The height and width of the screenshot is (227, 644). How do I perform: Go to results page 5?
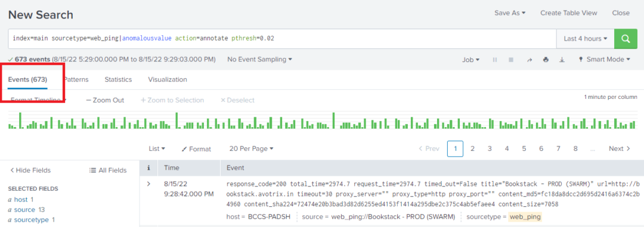(524, 148)
